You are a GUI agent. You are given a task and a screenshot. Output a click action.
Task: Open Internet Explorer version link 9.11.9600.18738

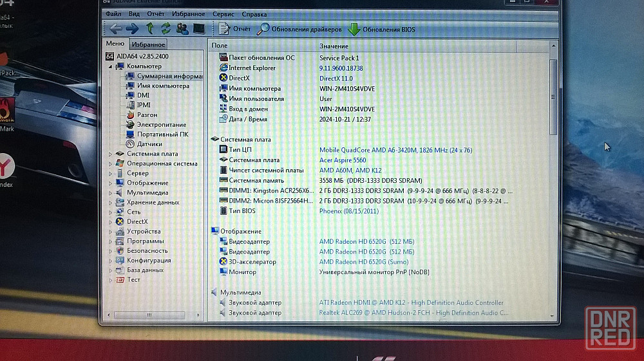point(341,68)
